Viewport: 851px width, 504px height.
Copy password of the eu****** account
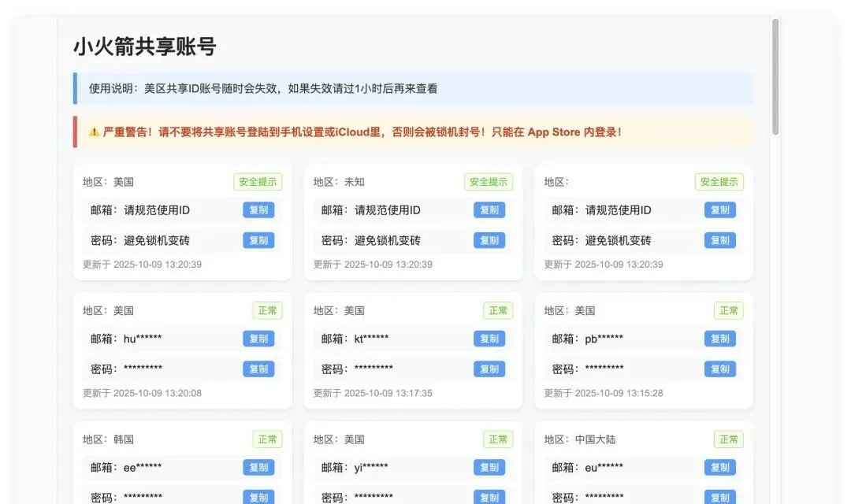719,497
